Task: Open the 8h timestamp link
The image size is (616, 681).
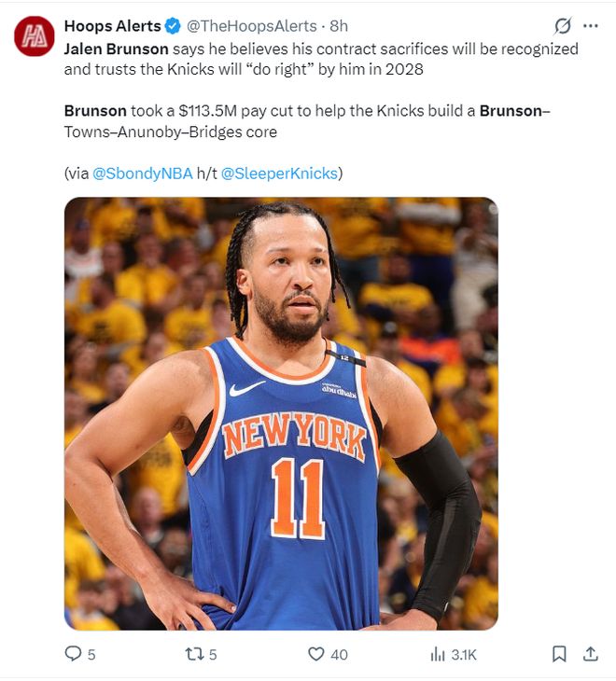Action: (x=339, y=26)
